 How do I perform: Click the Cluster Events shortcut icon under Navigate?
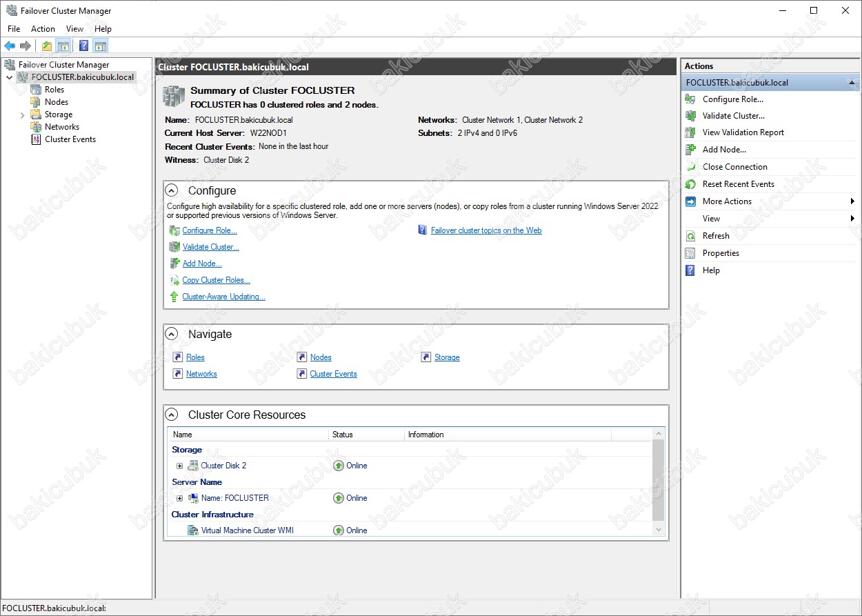pos(302,374)
